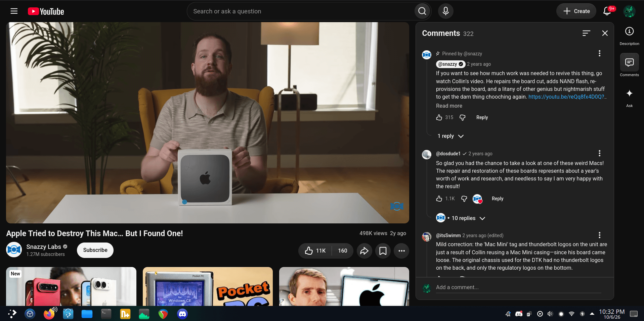Start voice search with the microphone

[x=445, y=11]
